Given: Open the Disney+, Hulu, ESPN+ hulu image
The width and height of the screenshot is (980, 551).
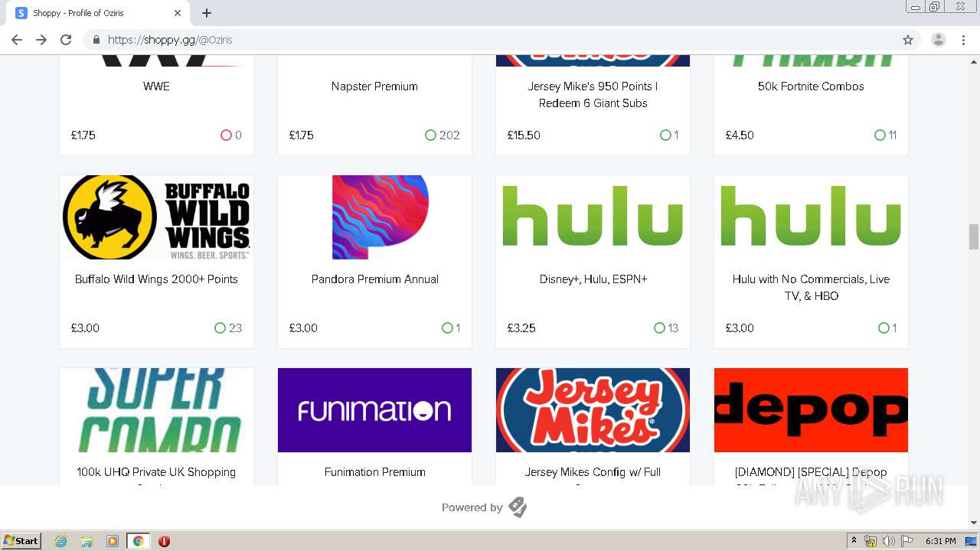Looking at the screenshot, I should 593,217.
